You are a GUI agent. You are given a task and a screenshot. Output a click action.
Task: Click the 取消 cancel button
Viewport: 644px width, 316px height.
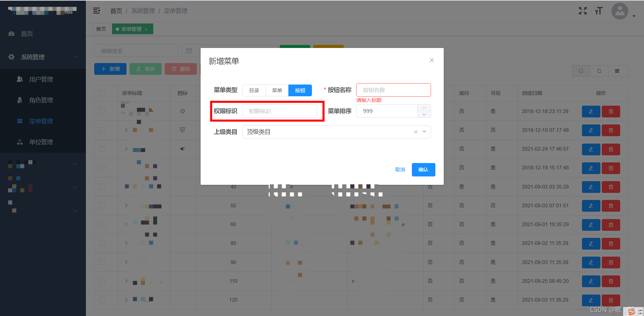pyautogui.click(x=400, y=169)
